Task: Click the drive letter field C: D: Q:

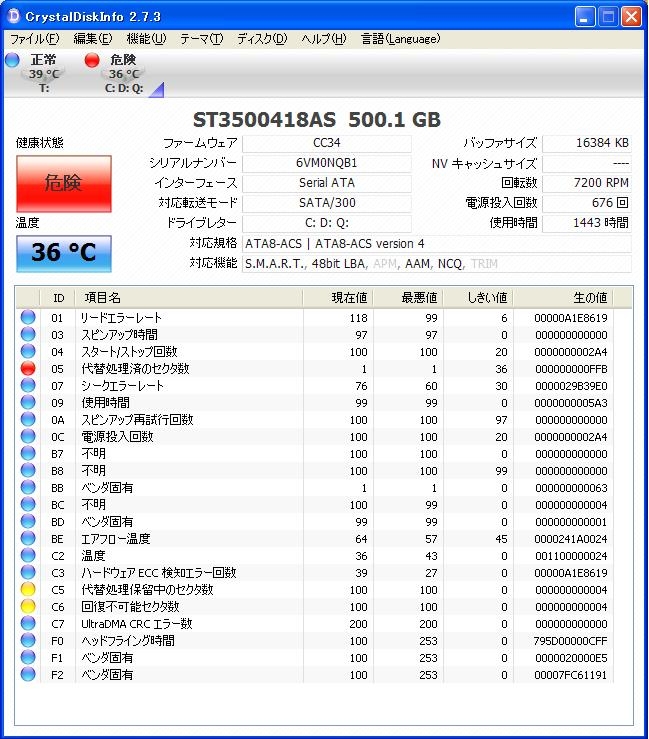Action: coord(327,223)
